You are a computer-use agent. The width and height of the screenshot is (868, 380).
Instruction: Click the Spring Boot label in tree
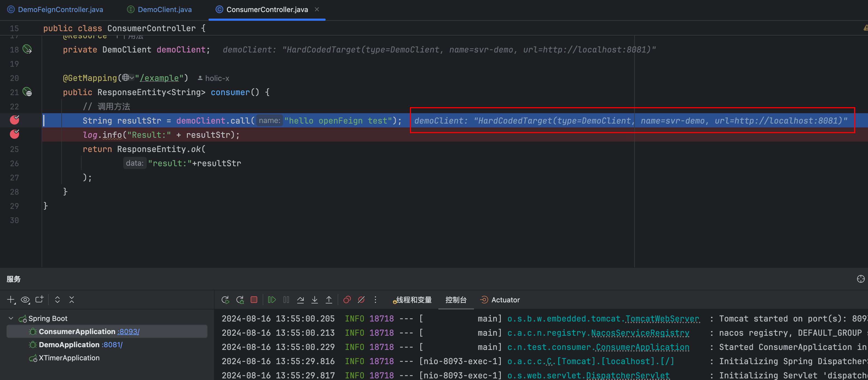pyautogui.click(x=48, y=318)
